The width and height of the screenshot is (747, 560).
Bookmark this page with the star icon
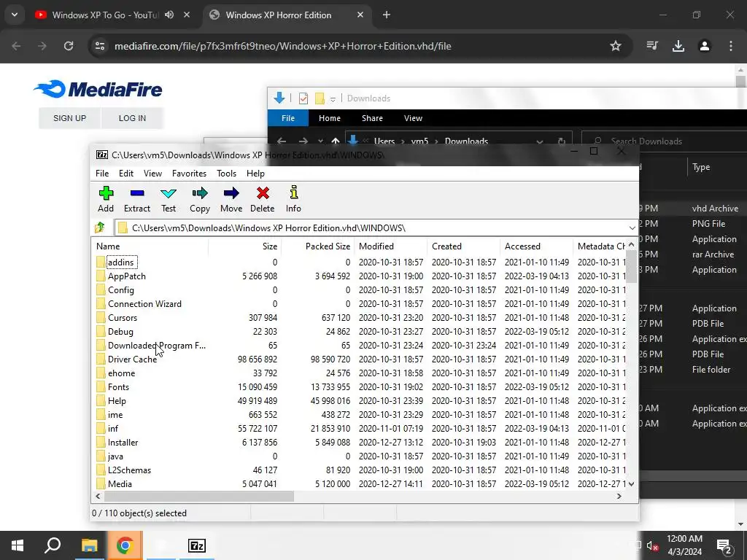pos(616,46)
